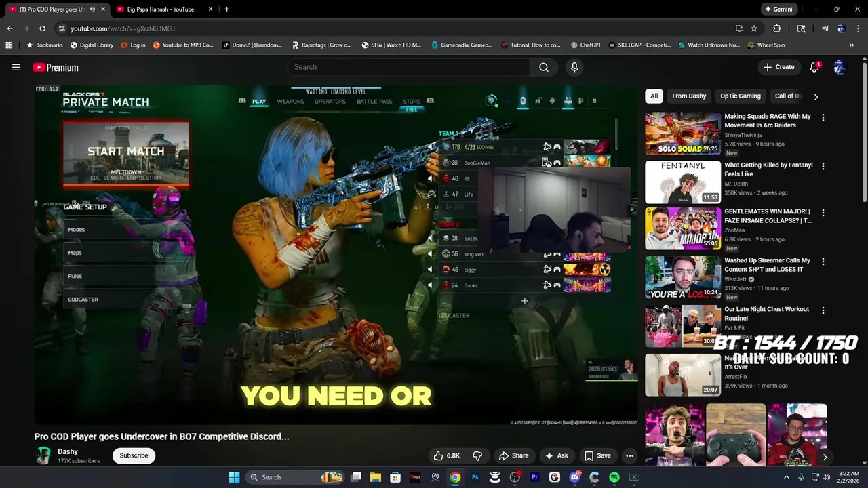
Task: Open Windows taskbar search box
Action: pyautogui.click(x=294, y=477)
